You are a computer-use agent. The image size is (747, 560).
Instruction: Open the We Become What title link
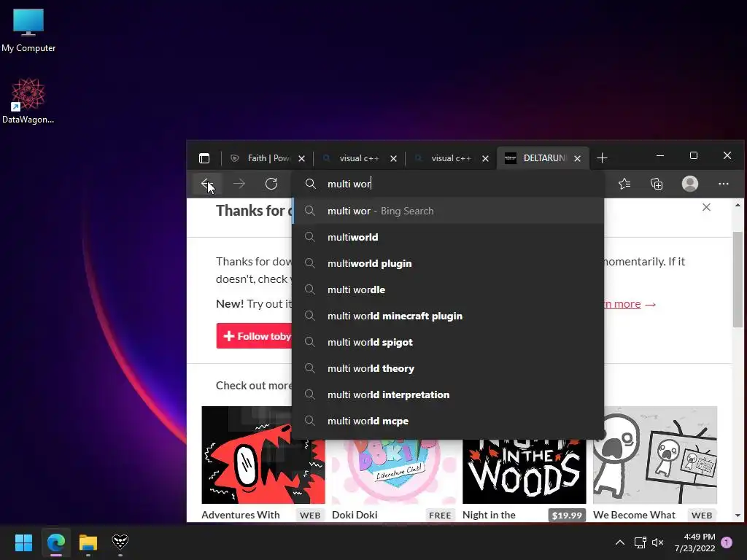634,515
